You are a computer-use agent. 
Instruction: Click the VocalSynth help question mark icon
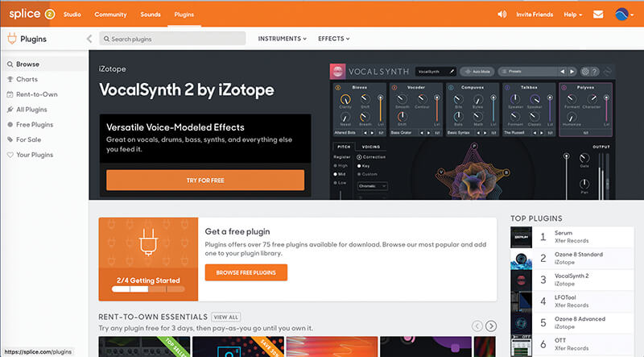(595, 72)
